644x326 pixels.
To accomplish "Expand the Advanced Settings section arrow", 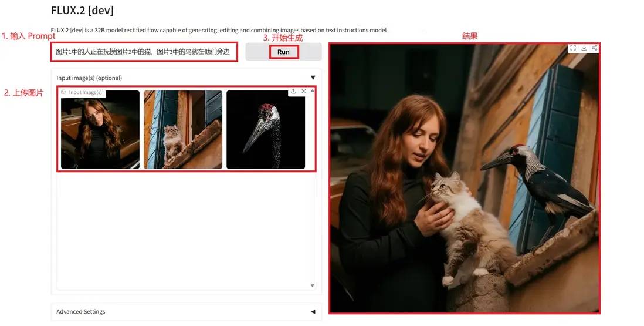I will click(x=313, y=312).
